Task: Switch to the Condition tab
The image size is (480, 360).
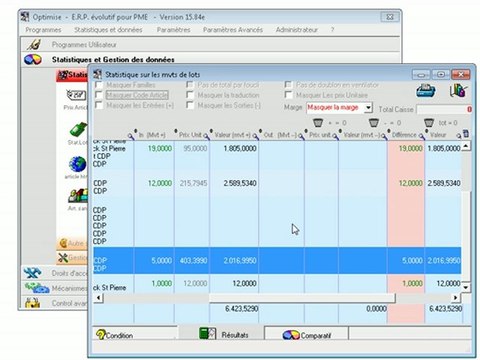Action: 134,334
